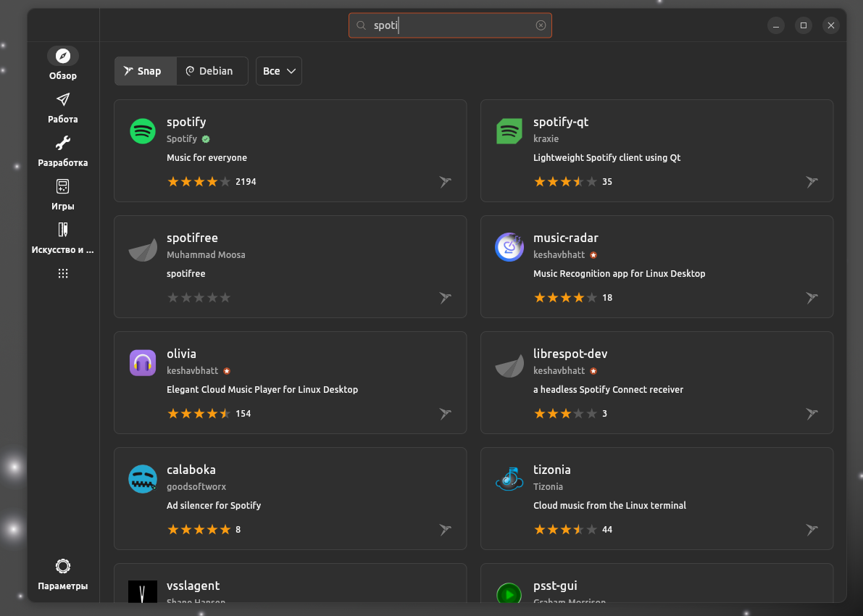Image resolution: width=863 pixels, height=616 pixels.
Task: Click the librespot-dev placeholder icon
Action: coord(509,365)
